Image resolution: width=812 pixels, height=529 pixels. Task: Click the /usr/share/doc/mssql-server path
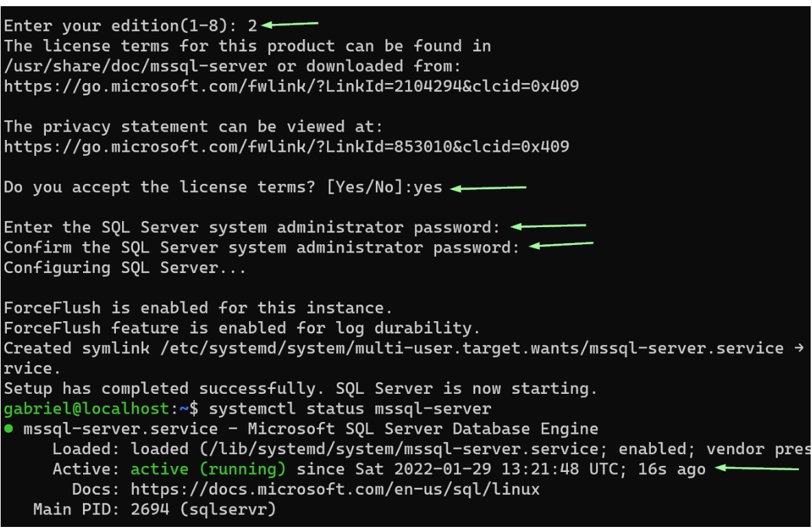(135, 67)
